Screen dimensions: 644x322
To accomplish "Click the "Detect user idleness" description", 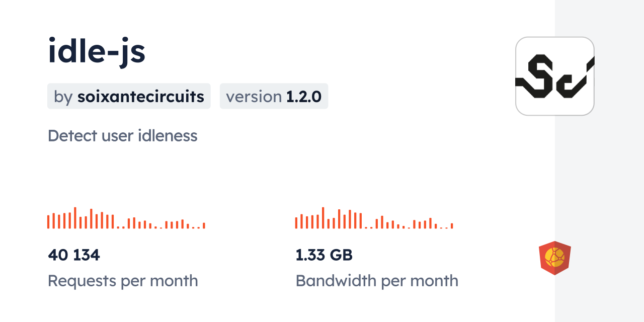I will click(x=122, y=136).
